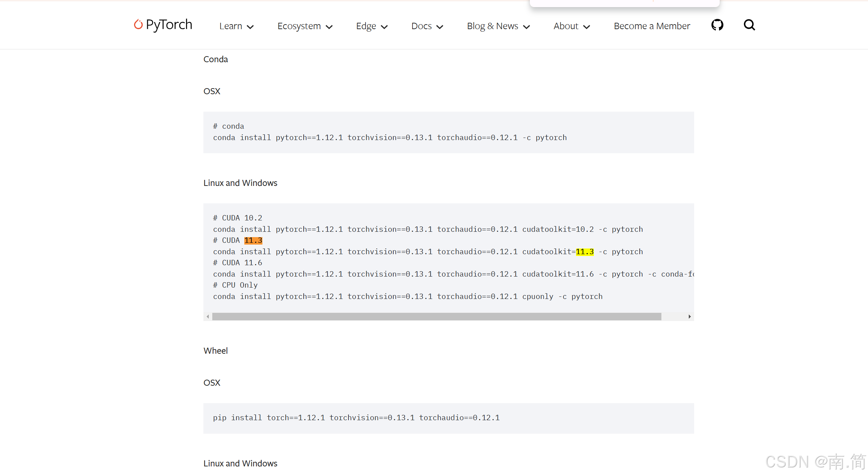
Task: Click the code block scroll-left arrow
Action: pos(208,316)
